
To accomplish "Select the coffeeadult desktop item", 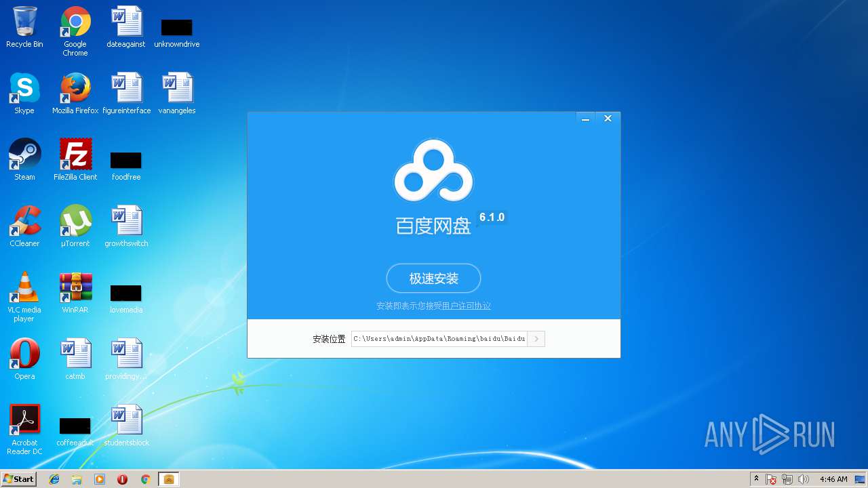I will pos(75,432).
